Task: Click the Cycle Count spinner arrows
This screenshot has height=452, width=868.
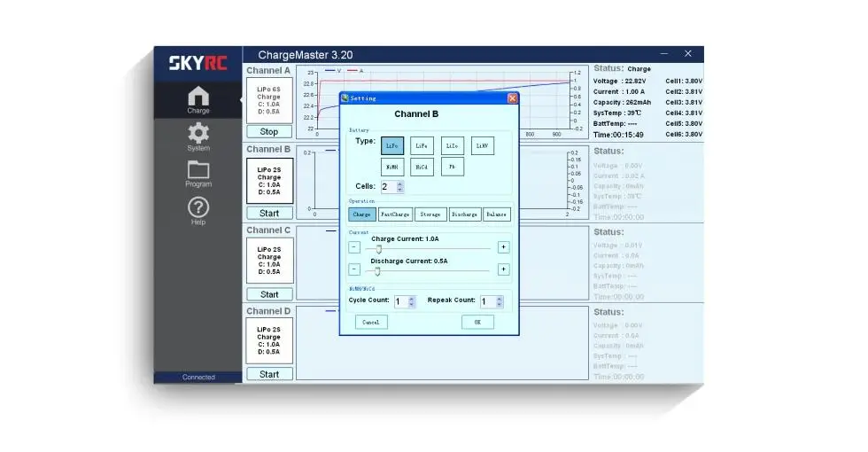Action: [411, 302]
